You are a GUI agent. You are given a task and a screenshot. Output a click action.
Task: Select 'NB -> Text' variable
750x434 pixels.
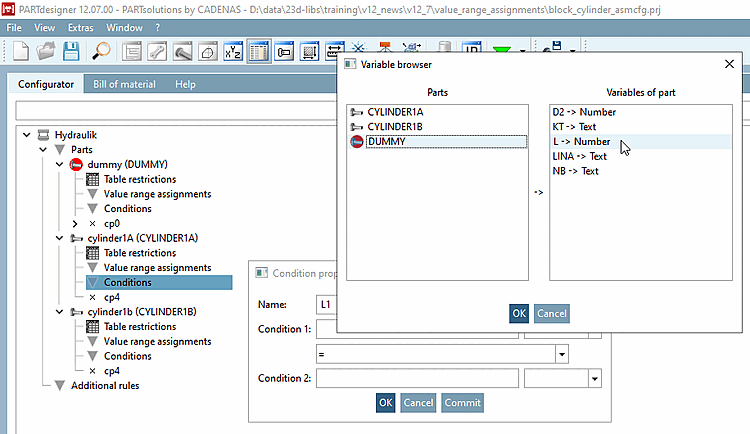(640, 171)
